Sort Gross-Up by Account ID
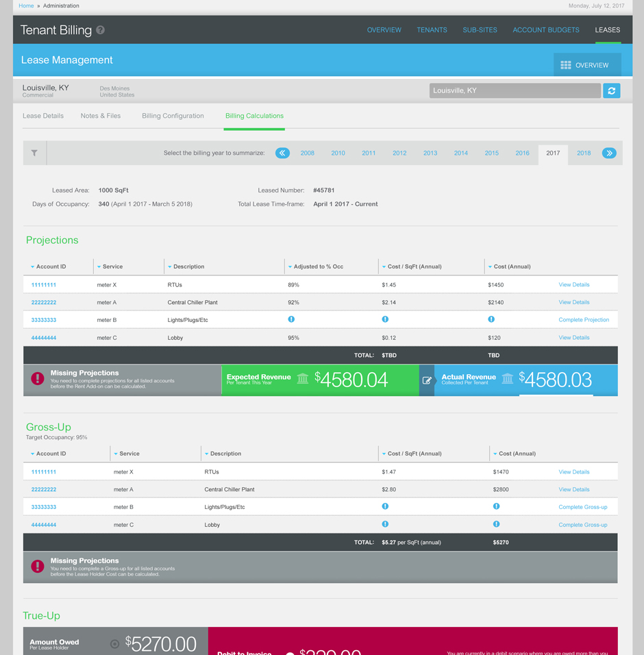644x655 pixels. (x=49, y=454)
